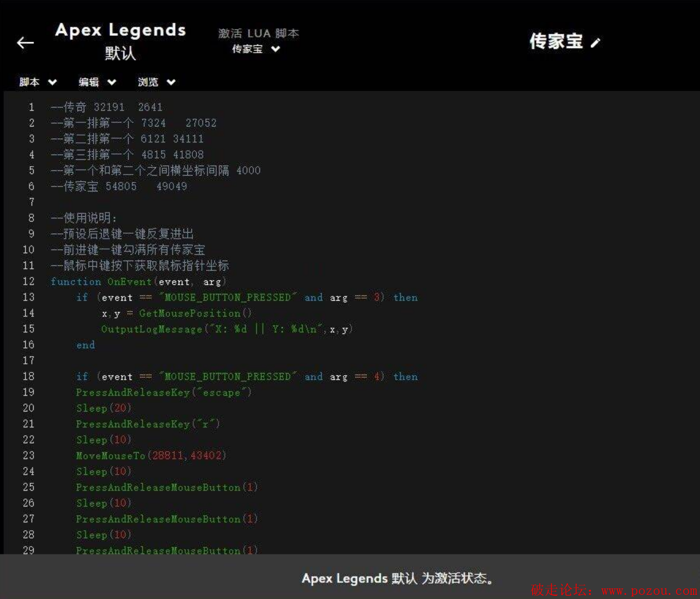The image size is (700, 599).
Task: Click the "--预设后退键一键反复进出" comment
Action: coord(122,234)
